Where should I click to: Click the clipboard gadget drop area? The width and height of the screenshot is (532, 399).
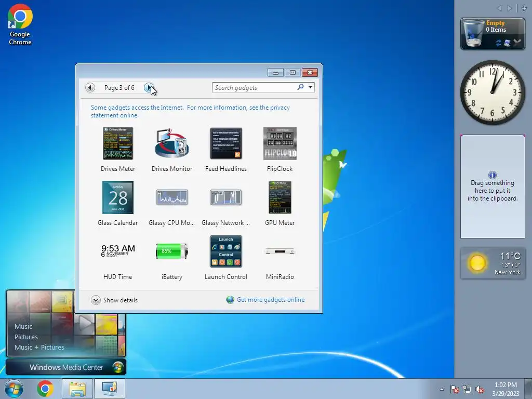click(x=493, y=187)
